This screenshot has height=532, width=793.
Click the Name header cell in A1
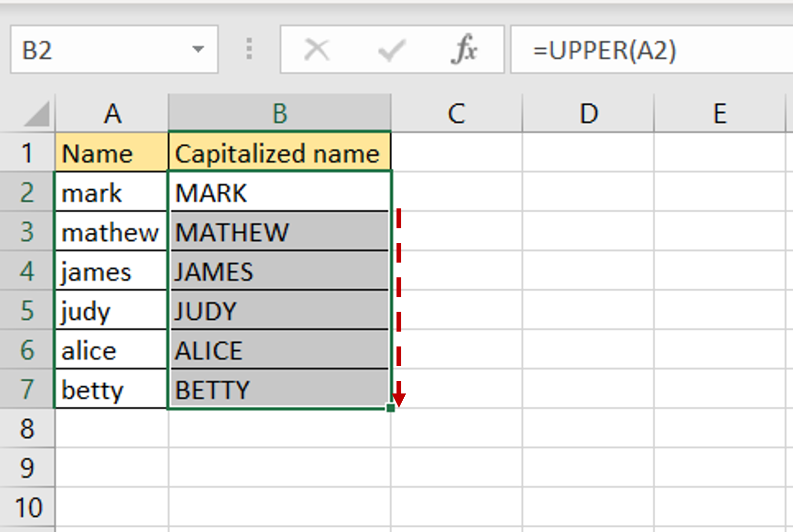point(111,153)
